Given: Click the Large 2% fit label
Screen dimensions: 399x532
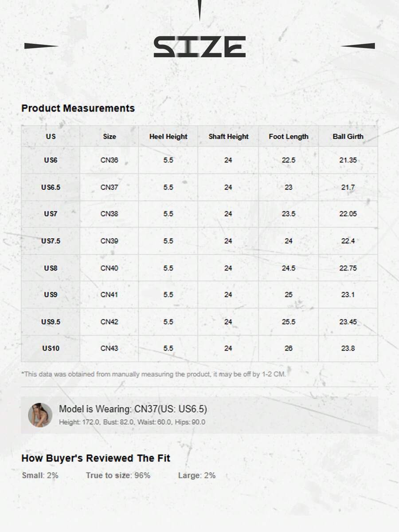Looking at the screenshot, I should [197, 475].
